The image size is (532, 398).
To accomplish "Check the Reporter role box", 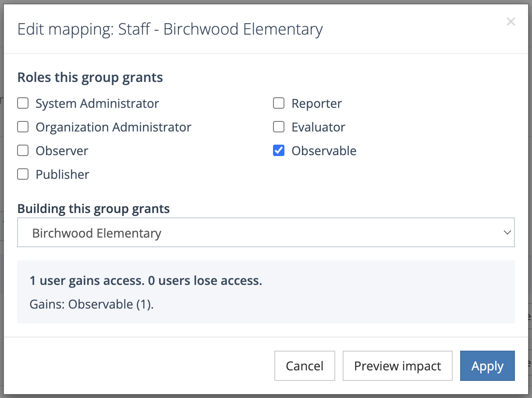I will coord(279,103).
